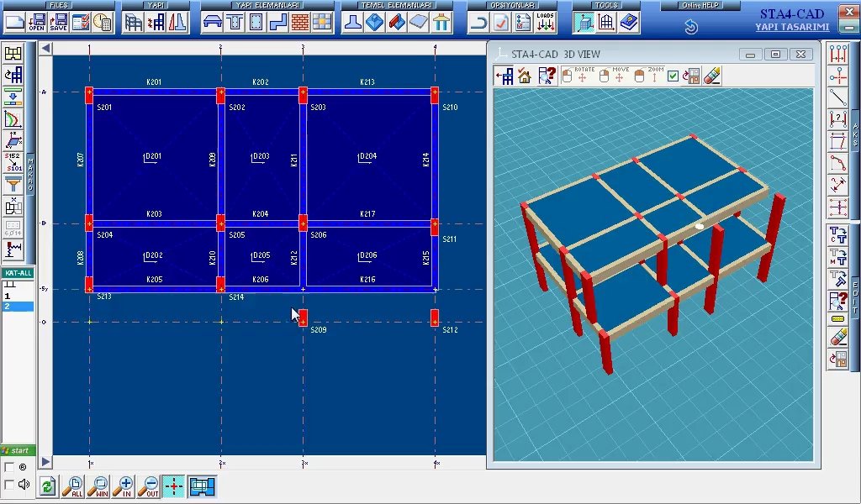
Task: Select the T-section column tool
Action: 235,23
